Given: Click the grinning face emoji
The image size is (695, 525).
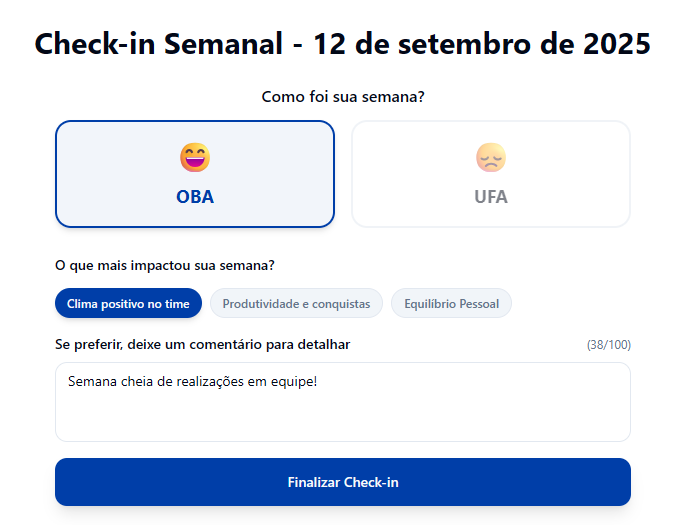Looking at the screenshot, I should click(195, 157).
